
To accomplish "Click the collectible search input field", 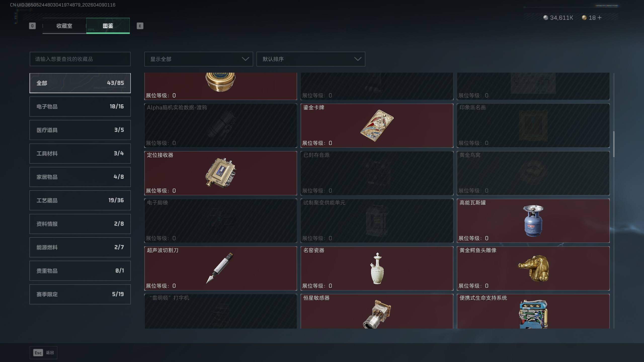I will (80, 59).
